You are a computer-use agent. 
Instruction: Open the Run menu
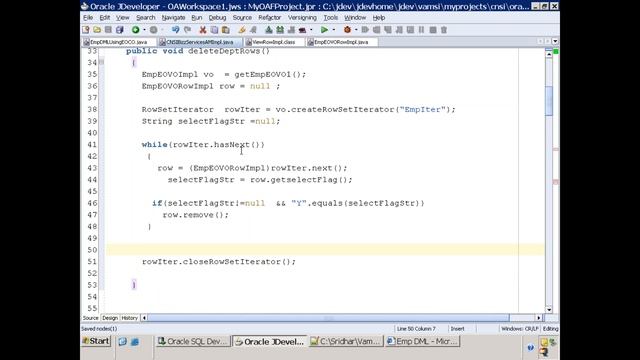(x=197, y=18)
